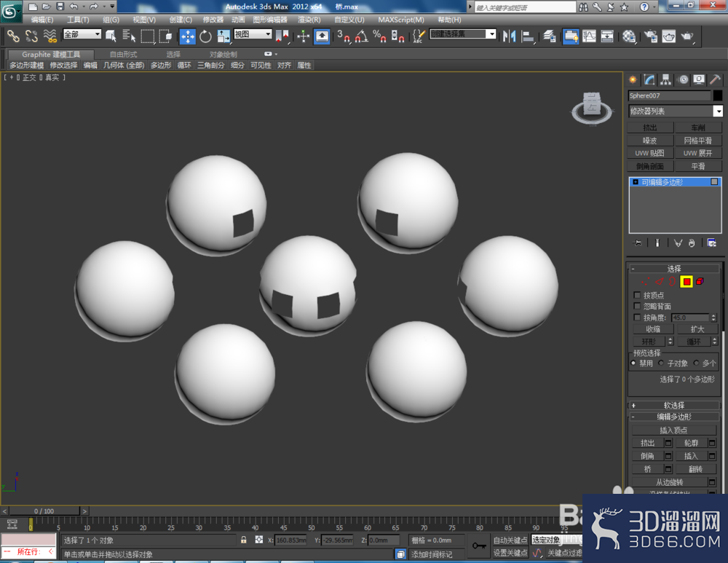The width and height of the screenshot is (728, 563).
Task: Click the object color swatch beside Sphere007
Action: click(x=718, y=95)
